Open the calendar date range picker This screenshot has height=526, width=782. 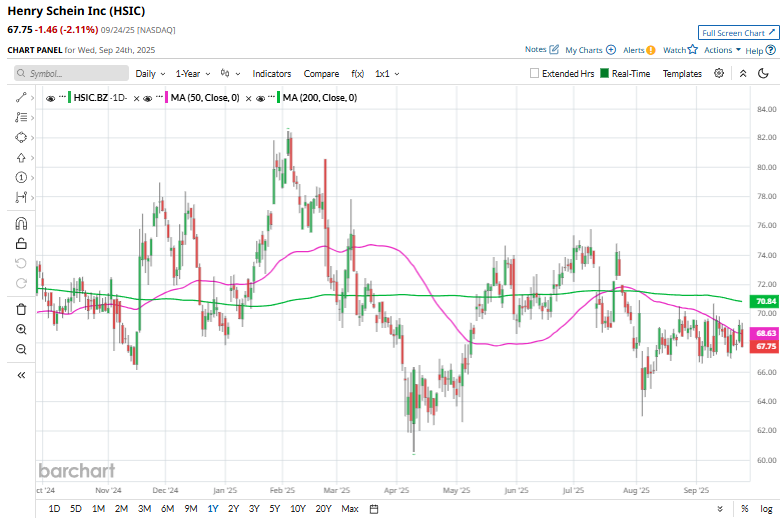374,509
